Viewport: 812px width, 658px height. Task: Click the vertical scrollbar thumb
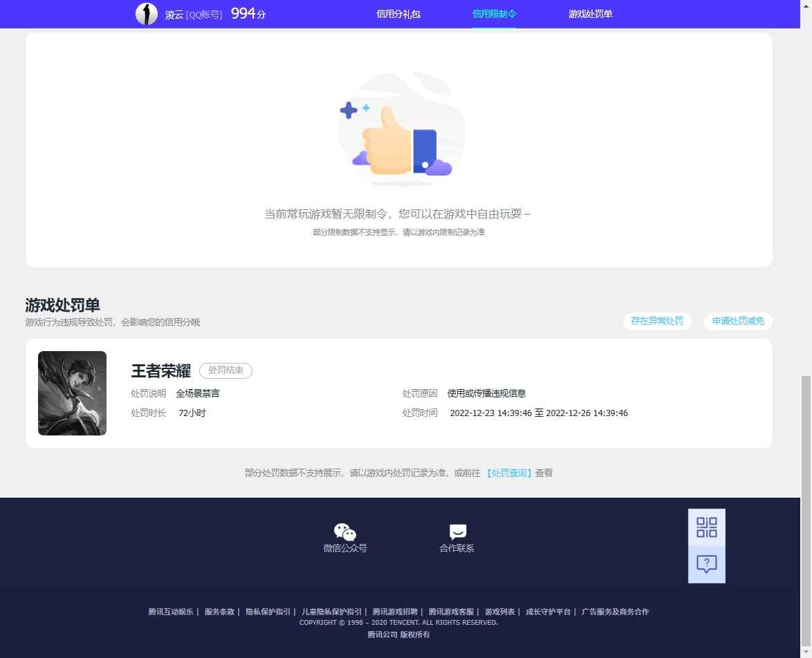806,510
